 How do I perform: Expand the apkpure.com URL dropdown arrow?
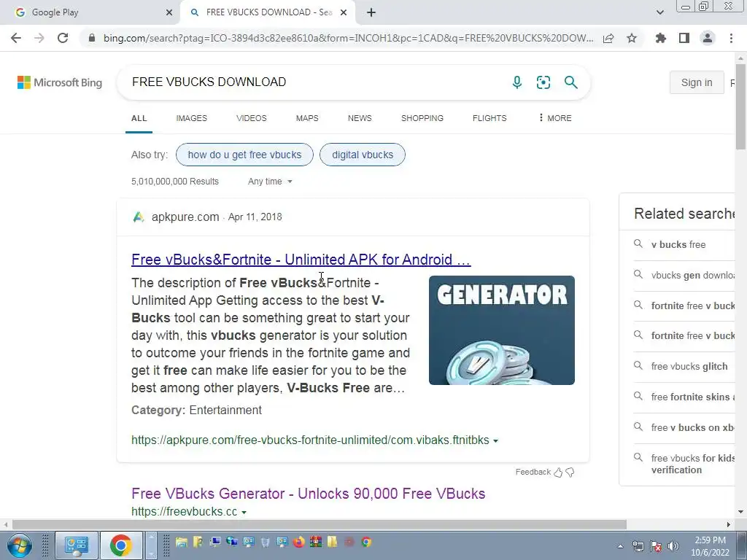click(495, 441)
